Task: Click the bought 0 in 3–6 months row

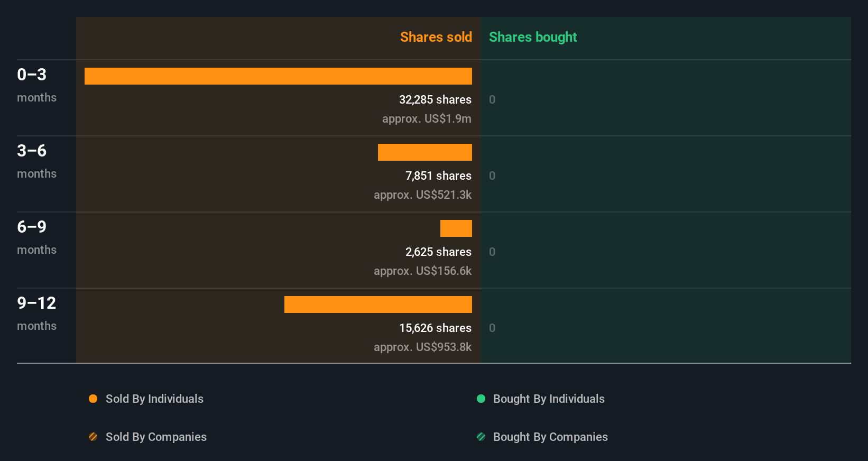Action: pos(492,176)
